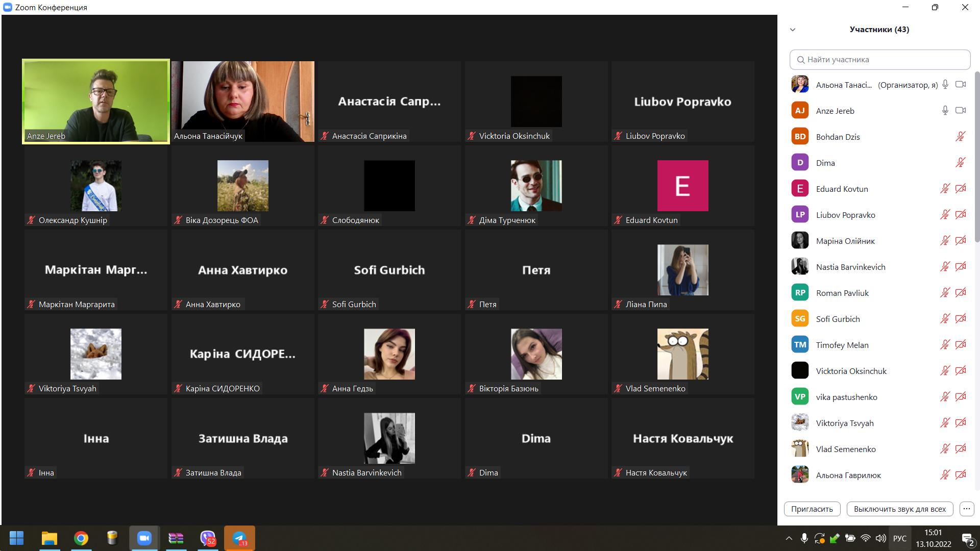
Task: Toggle organizer's own camera in participants list
Action: pyautogui.click(x=961, y=85)
